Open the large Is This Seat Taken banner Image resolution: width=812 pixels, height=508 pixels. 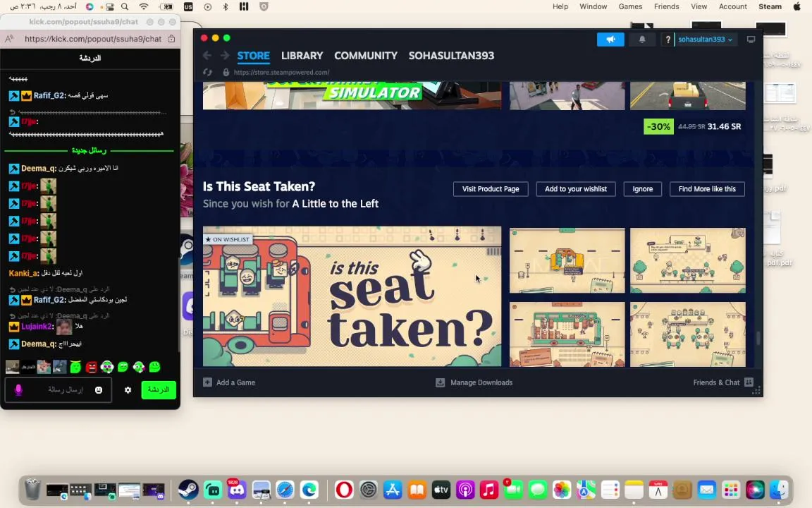pos(352,296)
